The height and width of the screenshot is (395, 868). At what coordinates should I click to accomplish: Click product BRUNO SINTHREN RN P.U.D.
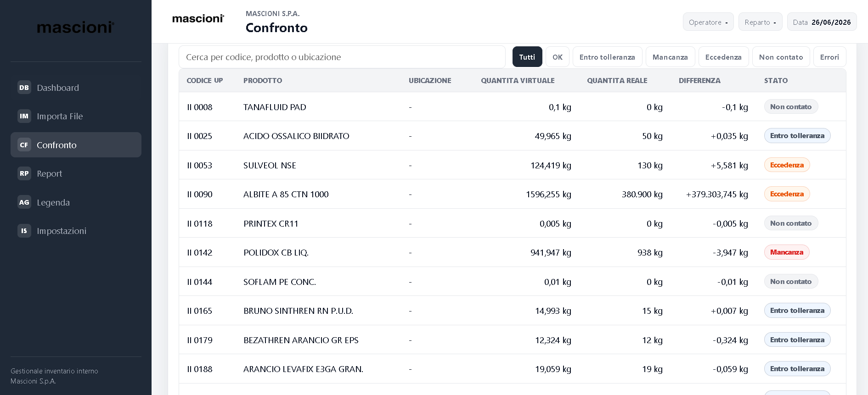[298, 311]
